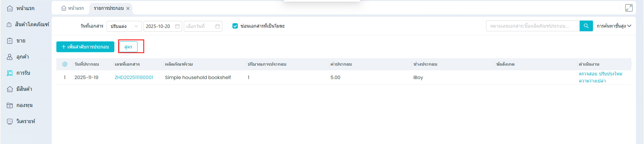Click the สูตร button
Screen dimensions: 644x144
pyautogui.click(x=128, y=47)
